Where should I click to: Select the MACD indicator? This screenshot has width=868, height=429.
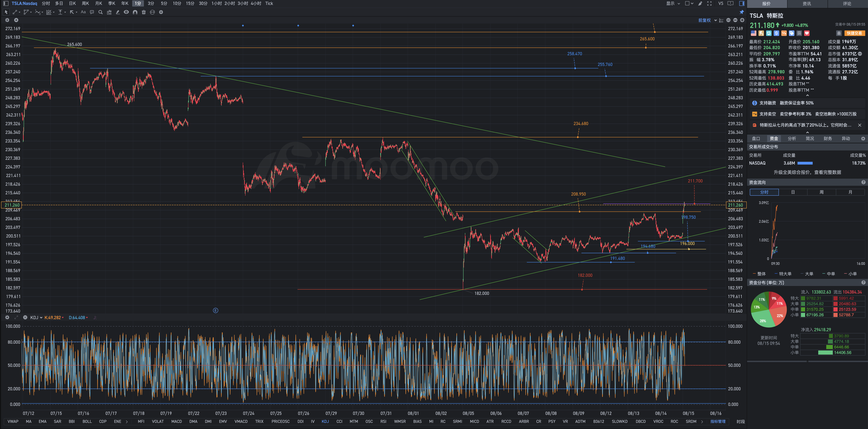[x=177, y=422]
